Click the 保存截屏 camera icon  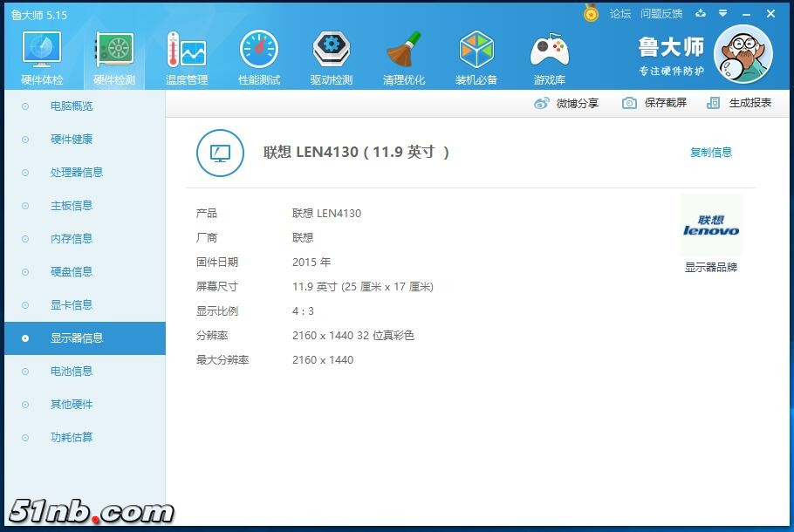point(627,103)
